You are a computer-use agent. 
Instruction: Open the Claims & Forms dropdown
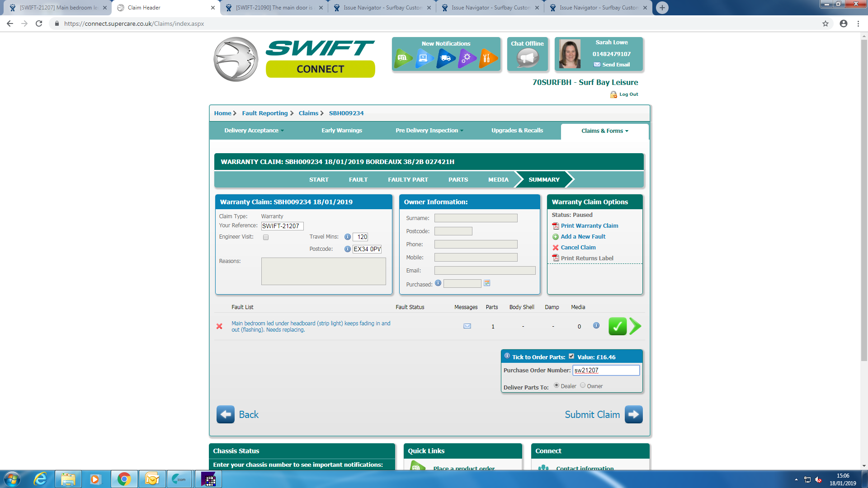pyautogui.click(x=604, y=131)
